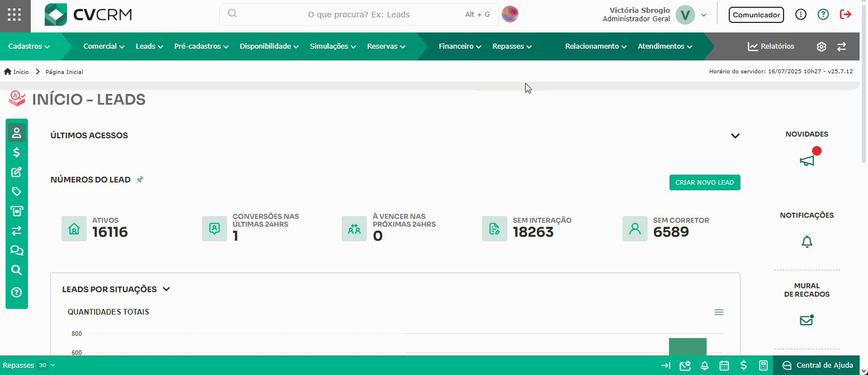Open the Atendimentos menu

click(666, 46)
